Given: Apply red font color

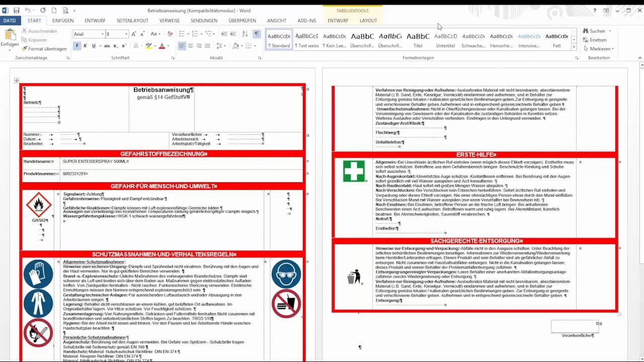Looking at the screenshot, I should click(x=162, y=46).
